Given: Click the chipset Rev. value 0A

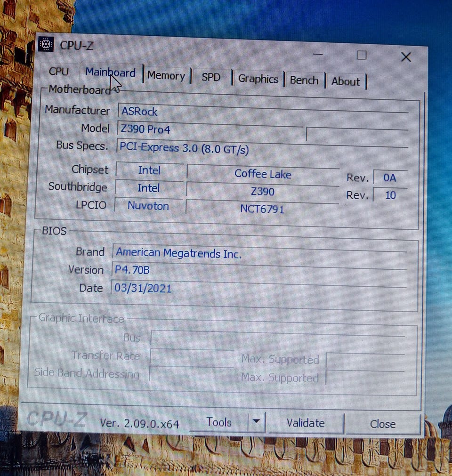Looking at the screenshot, I should coord(390,177).
